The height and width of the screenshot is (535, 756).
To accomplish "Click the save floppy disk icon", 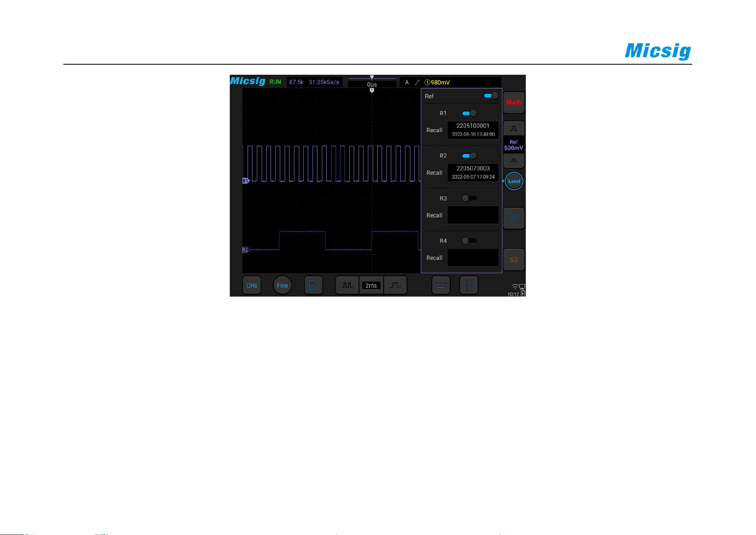I will point(313,286).
